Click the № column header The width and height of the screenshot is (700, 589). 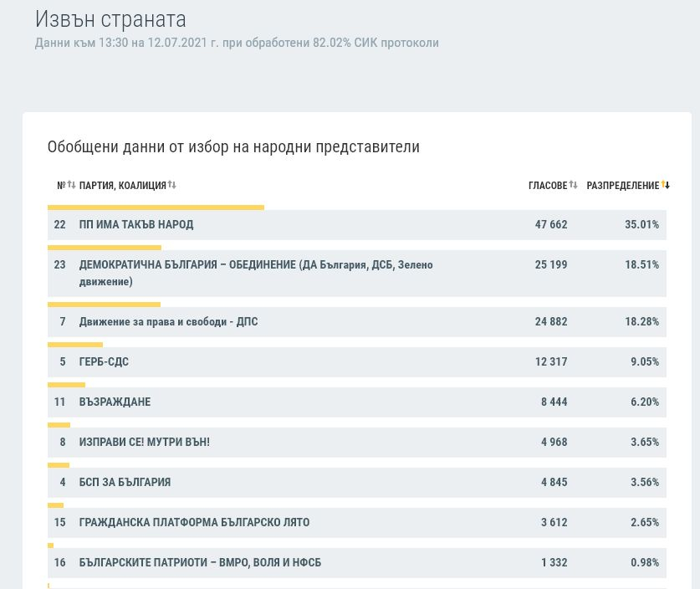(61, 185)
